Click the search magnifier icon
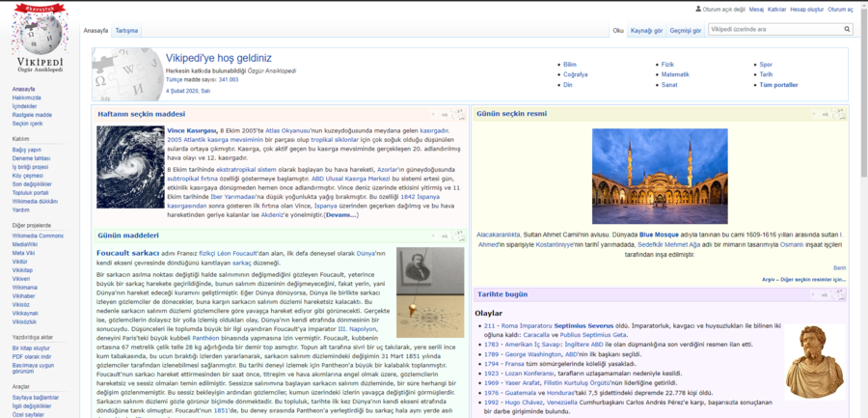Image resolution: width=868 pixels, height=418 pixels. (848, 30)
